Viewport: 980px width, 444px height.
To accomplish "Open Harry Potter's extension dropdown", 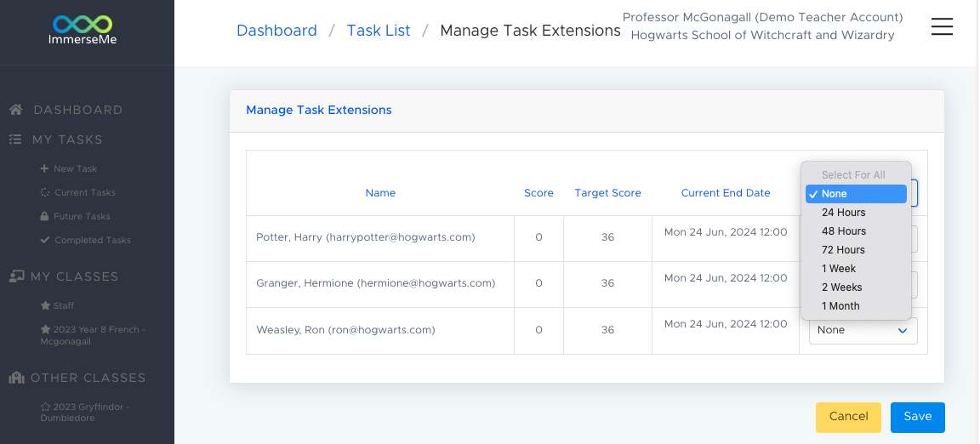I will point(914,239).
